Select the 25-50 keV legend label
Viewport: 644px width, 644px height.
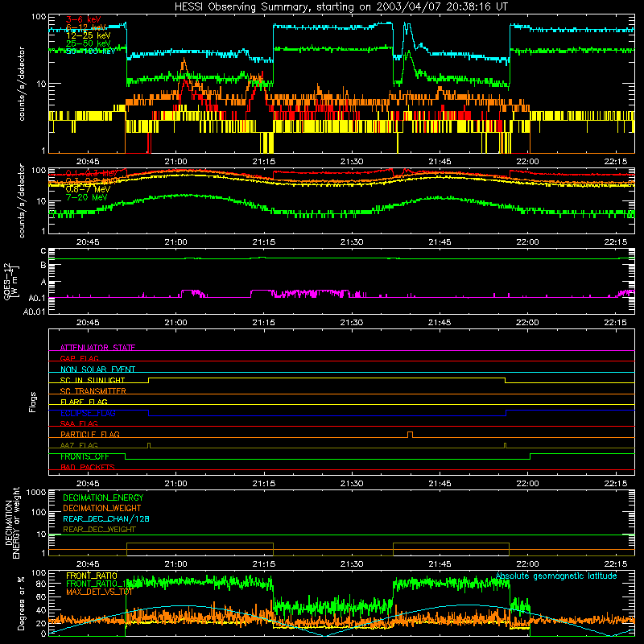coord(89,43)
